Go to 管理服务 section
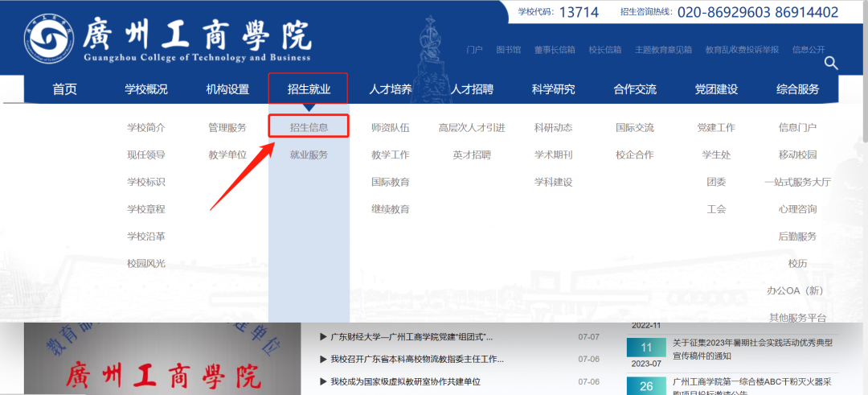This screenshot has width=868, height=395. [227, 128]
